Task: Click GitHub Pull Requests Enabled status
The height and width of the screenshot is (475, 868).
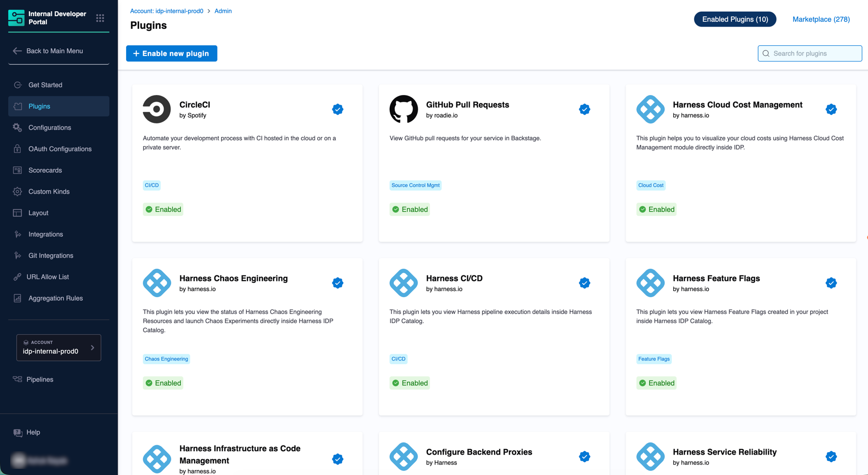Action: coord(410,209)
